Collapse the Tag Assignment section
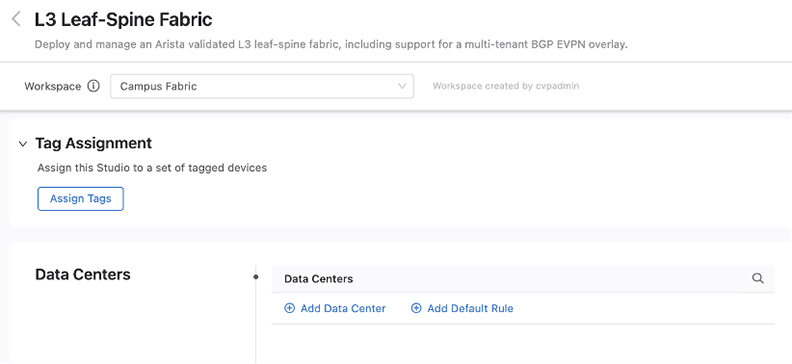Screen dimensions: 792x364 click(22, 144)
